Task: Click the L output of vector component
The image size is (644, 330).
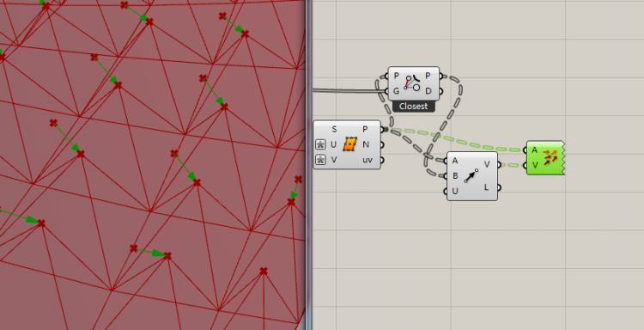Action: tap(486, 187)
